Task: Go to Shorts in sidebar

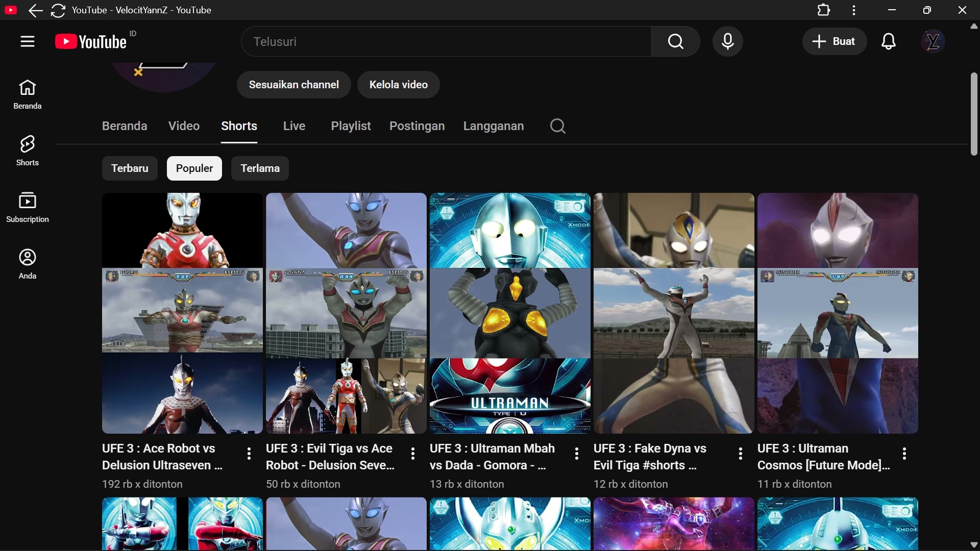Action: [28, 151]
